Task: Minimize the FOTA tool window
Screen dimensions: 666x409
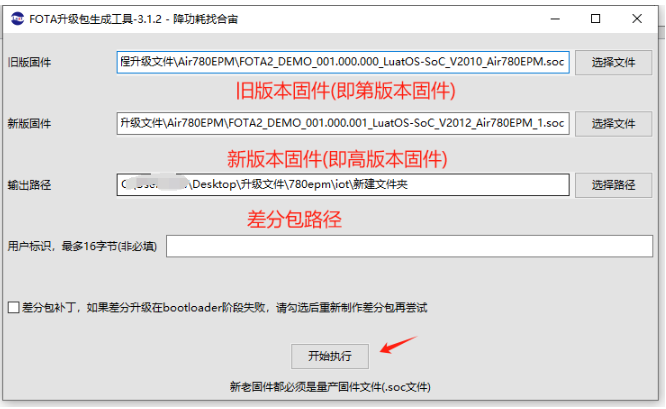Action: tap(555, 19)
